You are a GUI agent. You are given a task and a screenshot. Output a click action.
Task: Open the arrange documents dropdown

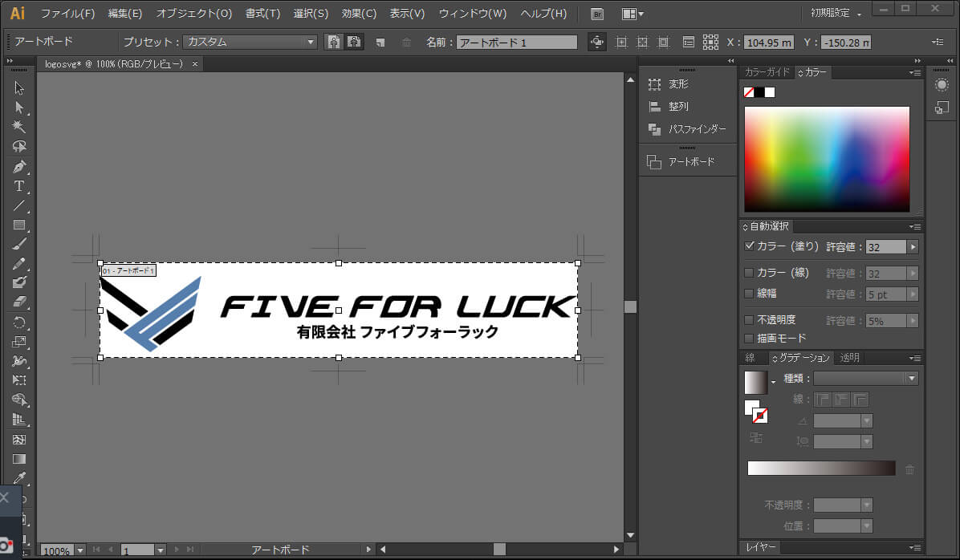632,14
